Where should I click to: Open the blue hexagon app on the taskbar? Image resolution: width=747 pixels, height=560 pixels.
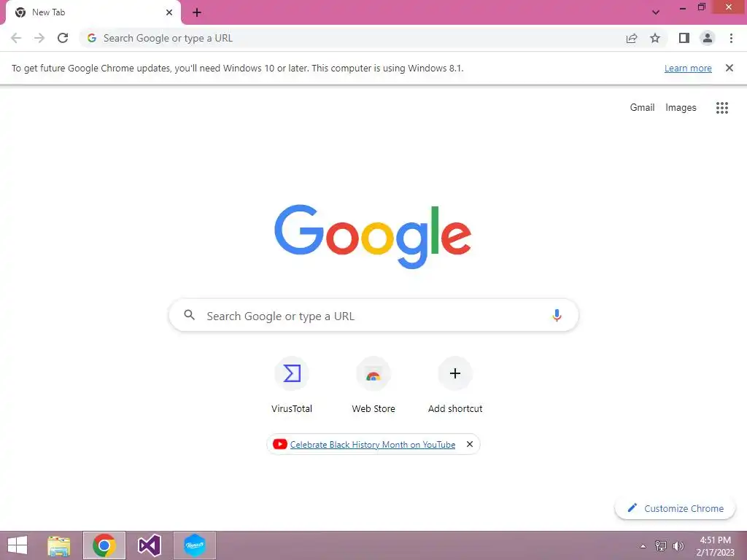pyautogui.click(x=194, y=545)
